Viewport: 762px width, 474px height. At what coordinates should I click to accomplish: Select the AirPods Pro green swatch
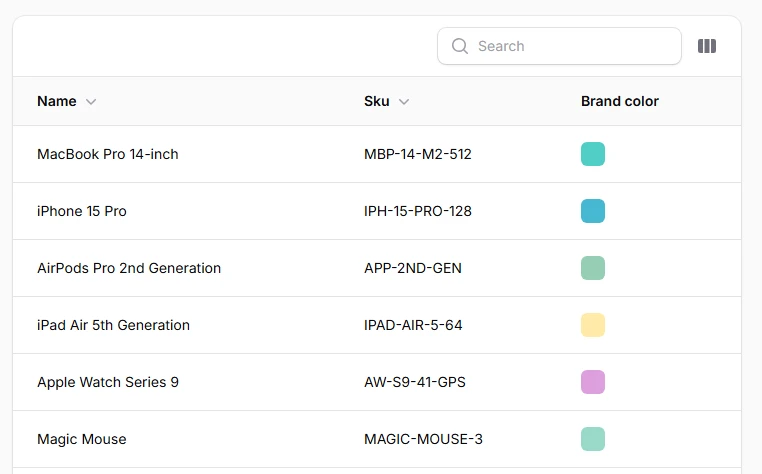point(593,268)
